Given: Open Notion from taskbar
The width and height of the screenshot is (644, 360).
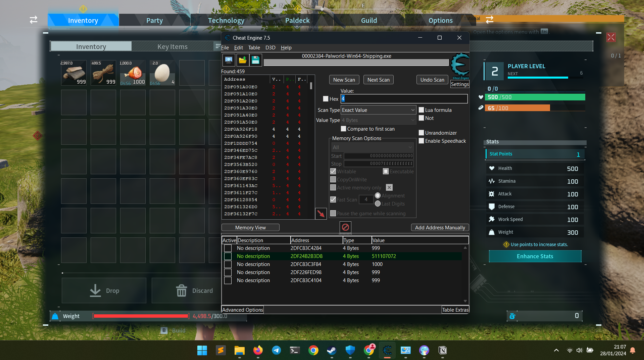Looking at the screenshot, I should pos(443,350).
